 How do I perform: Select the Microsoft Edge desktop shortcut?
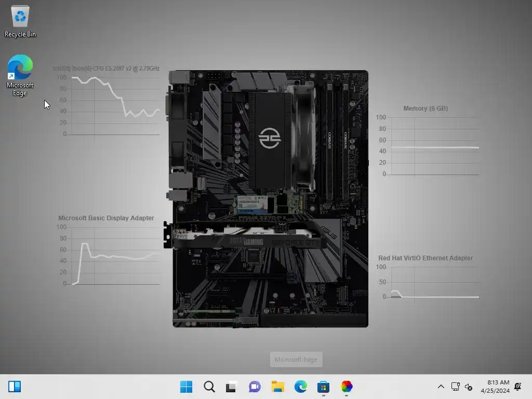(20, 75)
